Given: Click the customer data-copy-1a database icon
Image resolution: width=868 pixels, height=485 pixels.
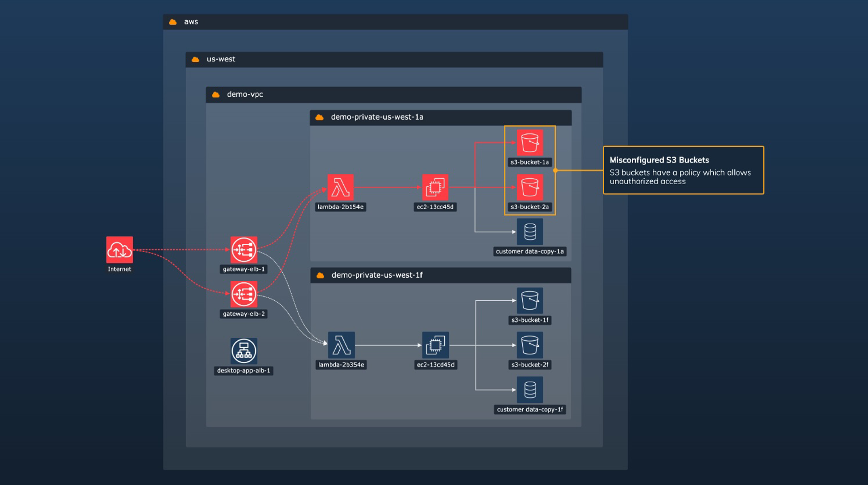Looking at the screenshot, I should pos(530,232).
